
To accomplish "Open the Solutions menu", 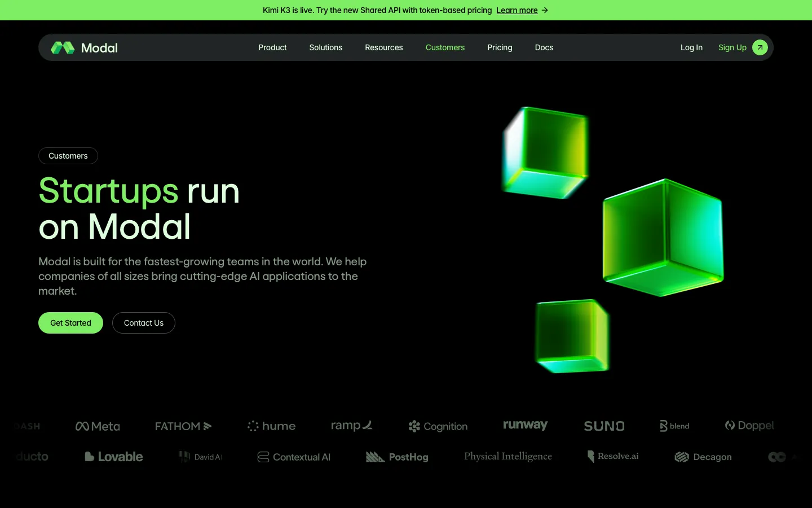I will [x=325, y=47].
